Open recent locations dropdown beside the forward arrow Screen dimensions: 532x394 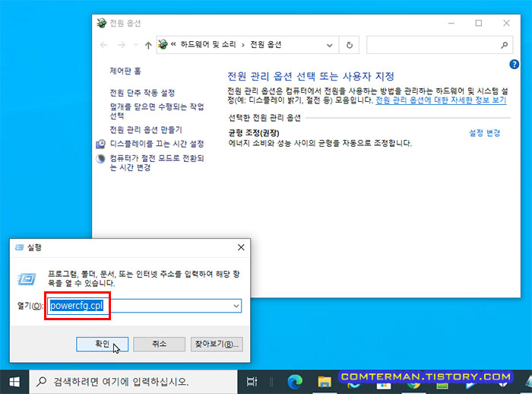[x=136, y=45]
